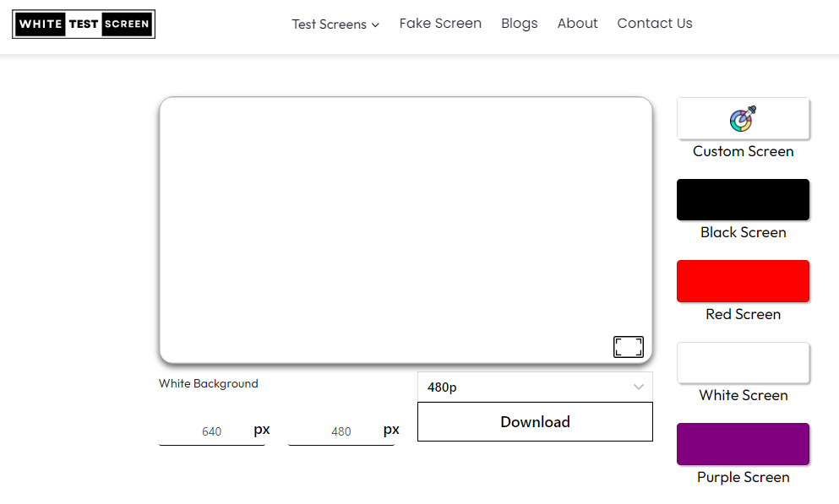The image size is (839, 504).
Task: Expand the resolution selector chevron
Action: coord(640,387)
